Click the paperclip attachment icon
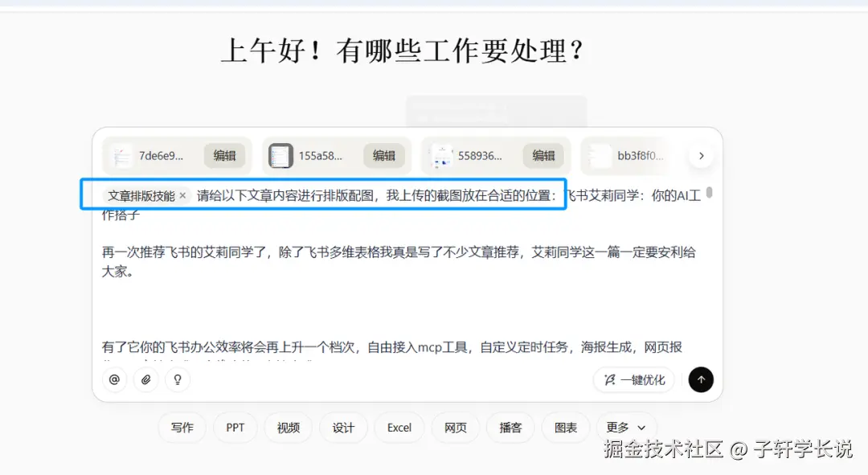This screenshot has width=868, height=475. point(145,379)
